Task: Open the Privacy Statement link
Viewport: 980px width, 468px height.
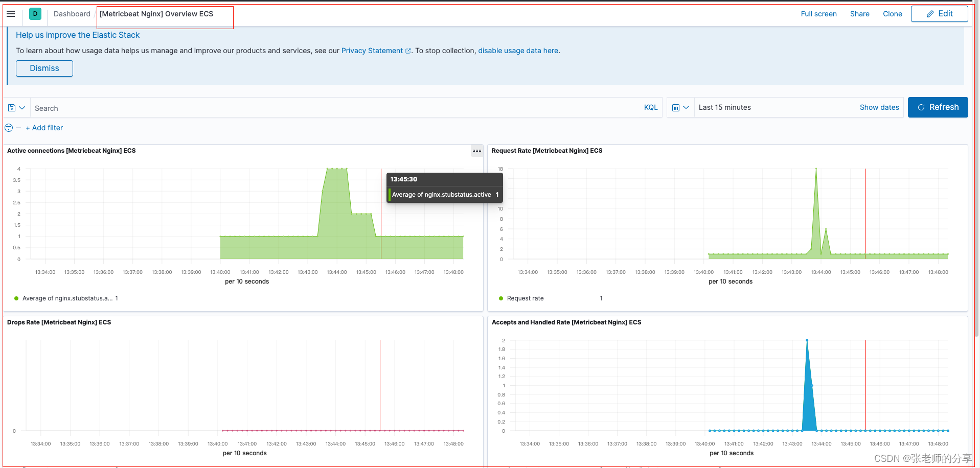Action: tap(376, 51)
